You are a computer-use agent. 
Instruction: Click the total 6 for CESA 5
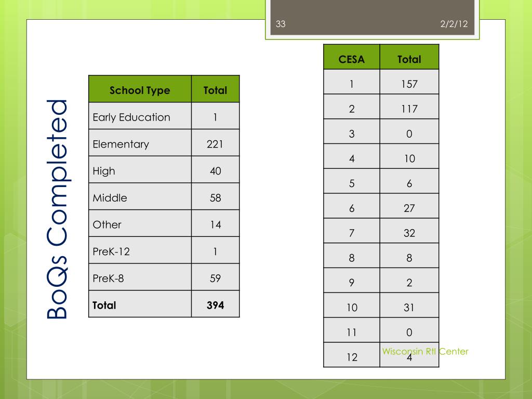point(409,183)
